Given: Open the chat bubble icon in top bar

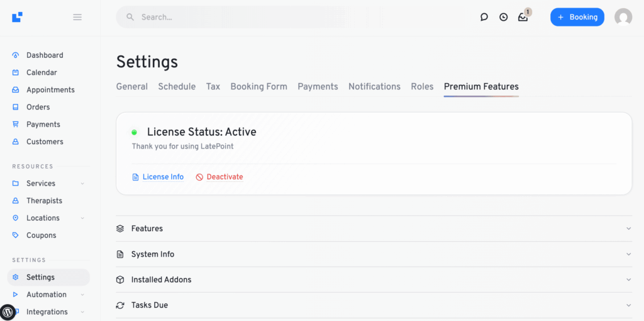Looking at the screenshot, I should 484,17.
